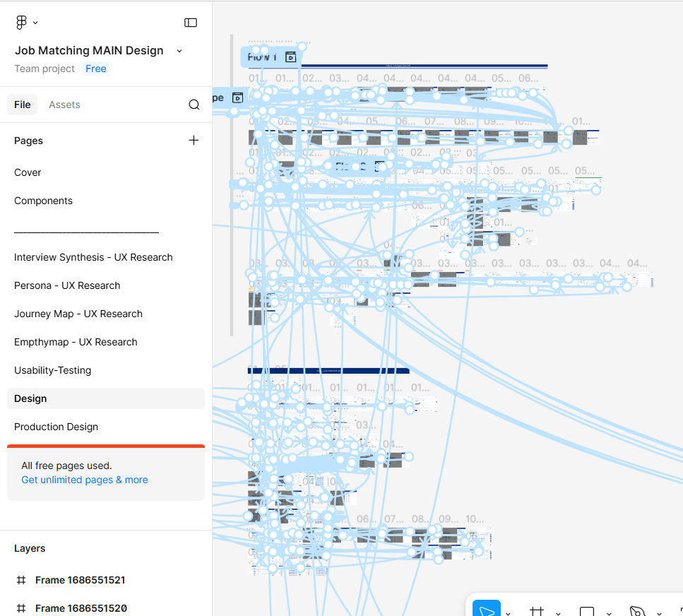
Task: Click the 'Team project' label
Action: tap(44, 69)
